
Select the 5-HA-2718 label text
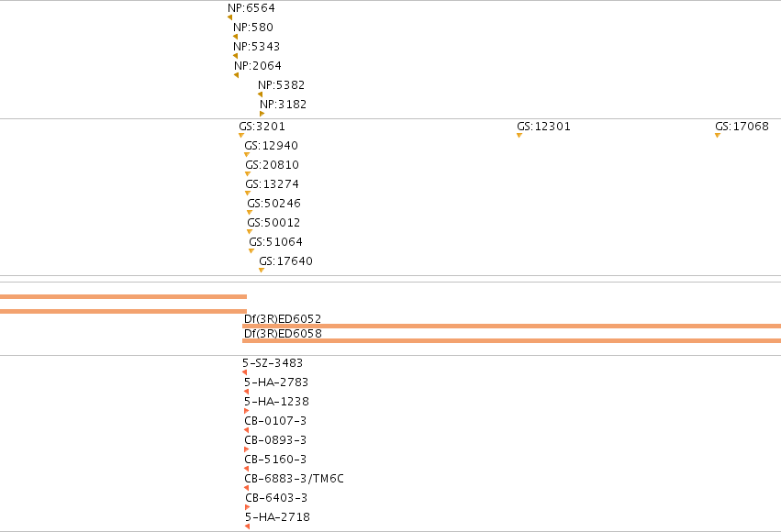pyautogui.click(x=277, y=517)
